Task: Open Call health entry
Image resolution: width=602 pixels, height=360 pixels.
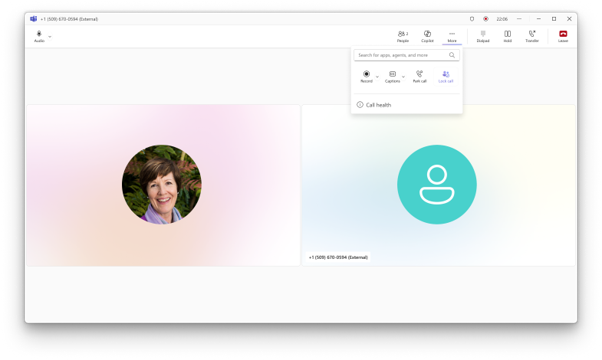Action: tap(407, 105)
